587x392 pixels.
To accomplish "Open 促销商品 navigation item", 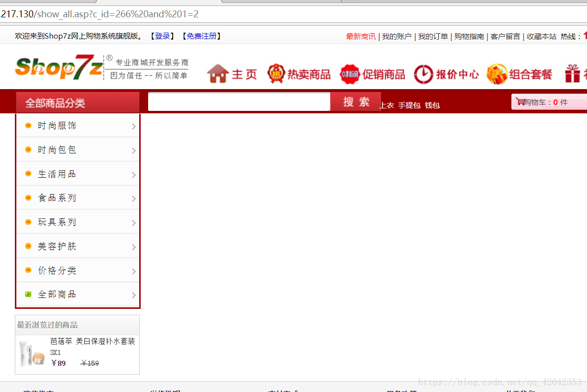I will (x=384, y=74).
